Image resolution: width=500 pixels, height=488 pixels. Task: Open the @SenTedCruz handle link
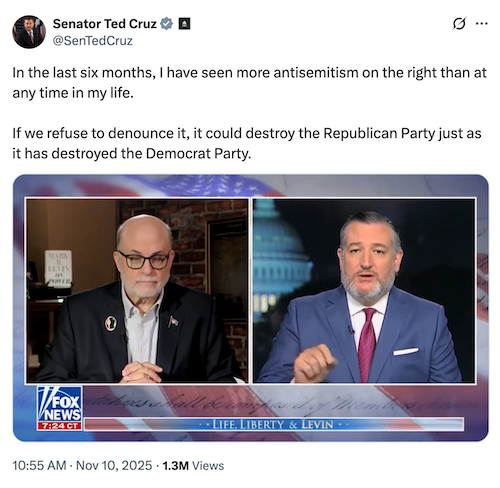click(93, 41)
